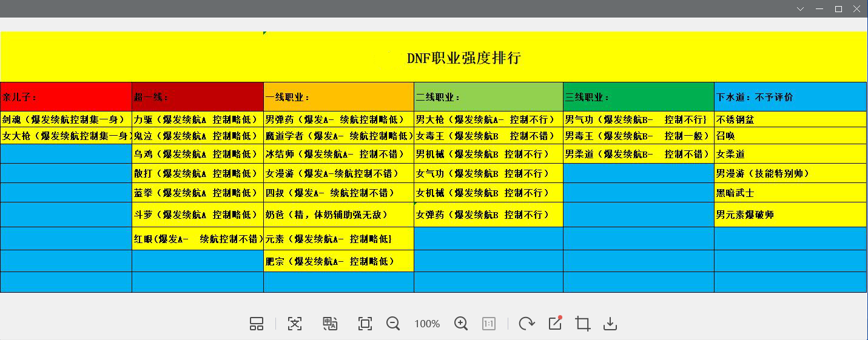Screen dimensions: 868x340
Task: Click the header '下水道：不予评价'
Action: pyautogui.click(x=790, y=97)
